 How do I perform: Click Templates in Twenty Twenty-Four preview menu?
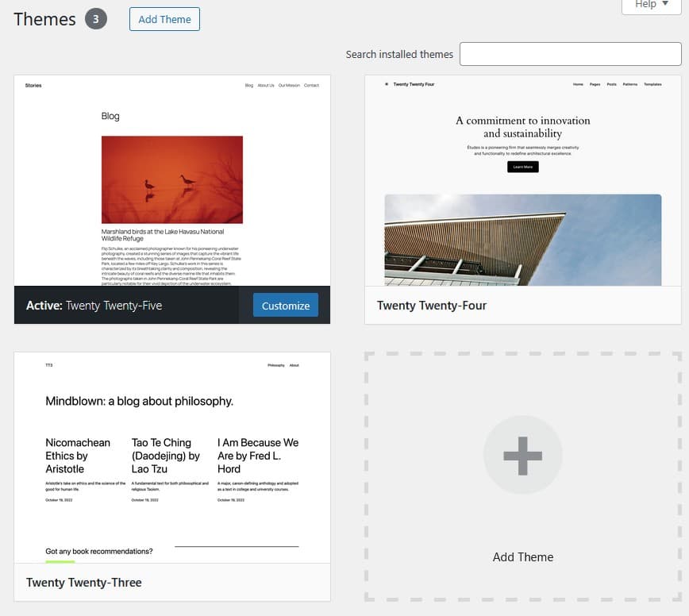coord(652,84)
